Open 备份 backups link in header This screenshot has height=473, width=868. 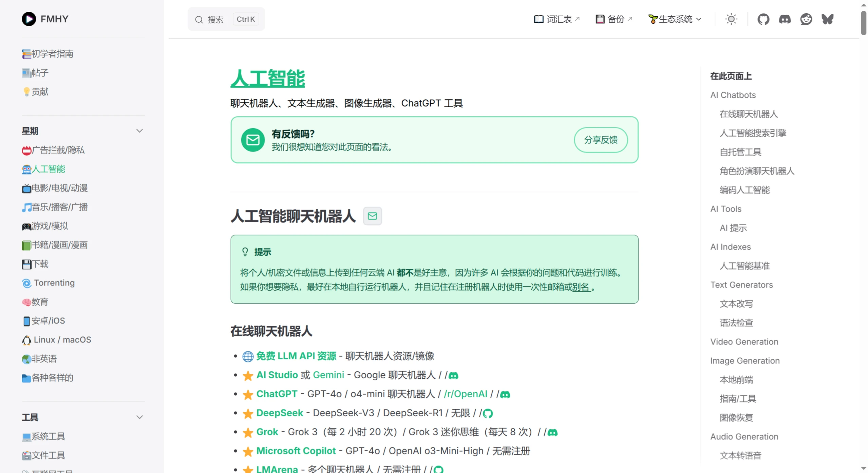(x=614, y=19)
